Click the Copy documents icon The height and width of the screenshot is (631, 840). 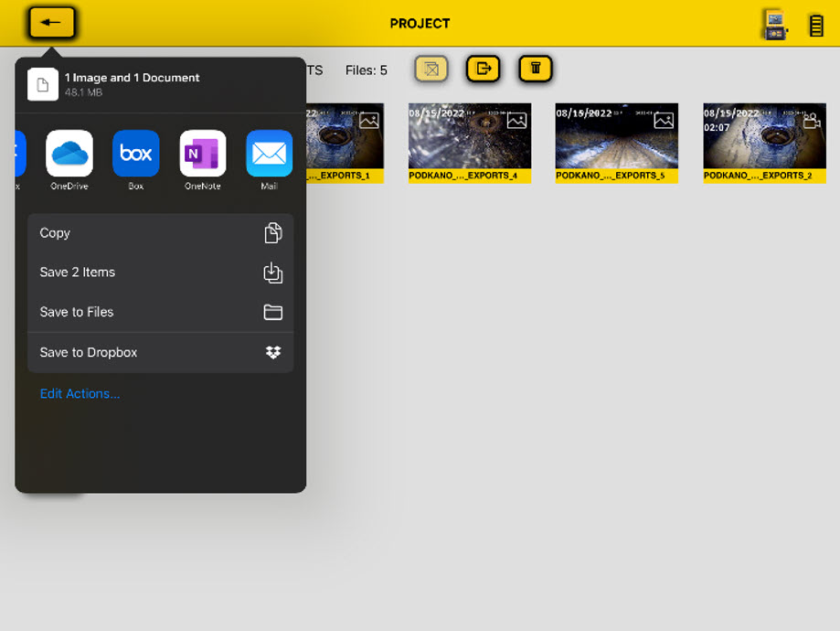click(x=273, y=233)
